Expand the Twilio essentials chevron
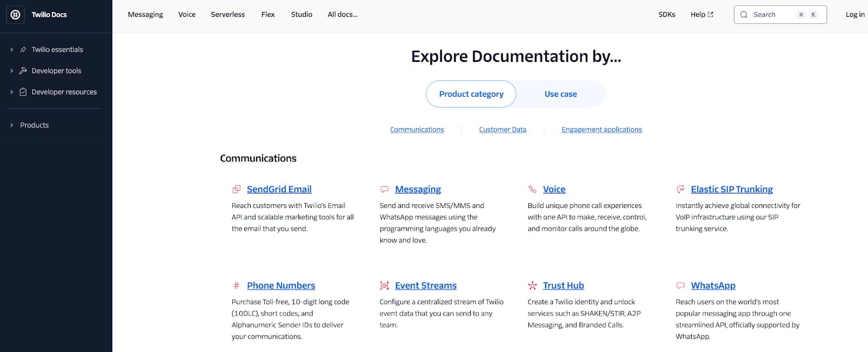The image size is (868, 352). [11, 49]
